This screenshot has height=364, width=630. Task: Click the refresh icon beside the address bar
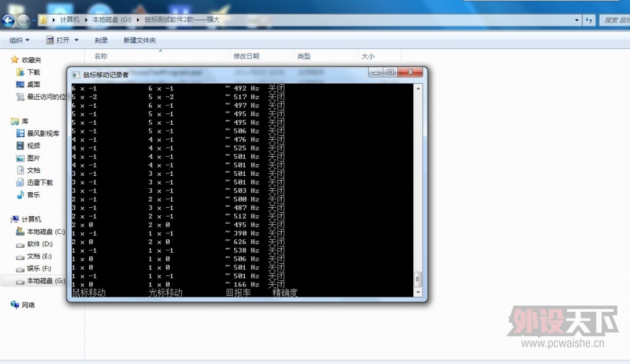[589, 20]
